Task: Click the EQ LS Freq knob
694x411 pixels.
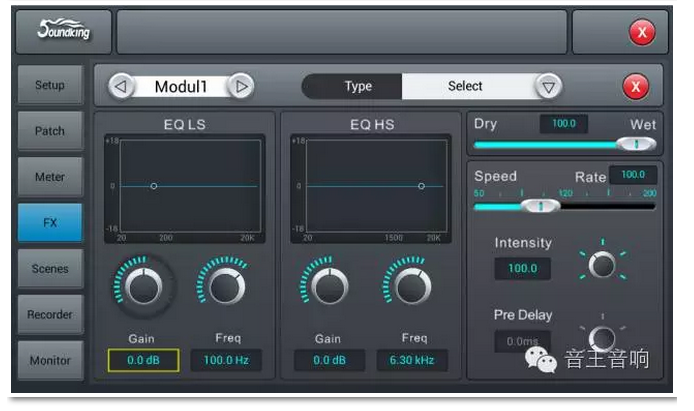Action: (225, 286)
